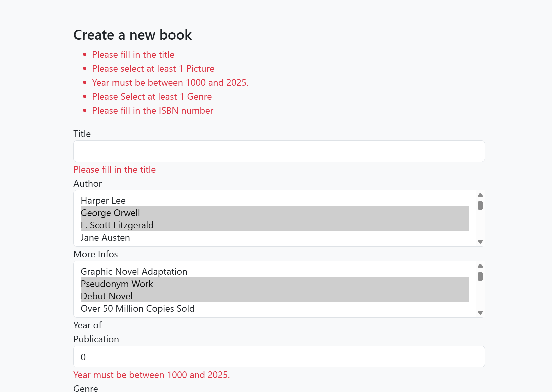Click the Author list scroll-up arrow
Image resolution: width=552 pixels, height=392 pixels.
[x=480, y=195]
